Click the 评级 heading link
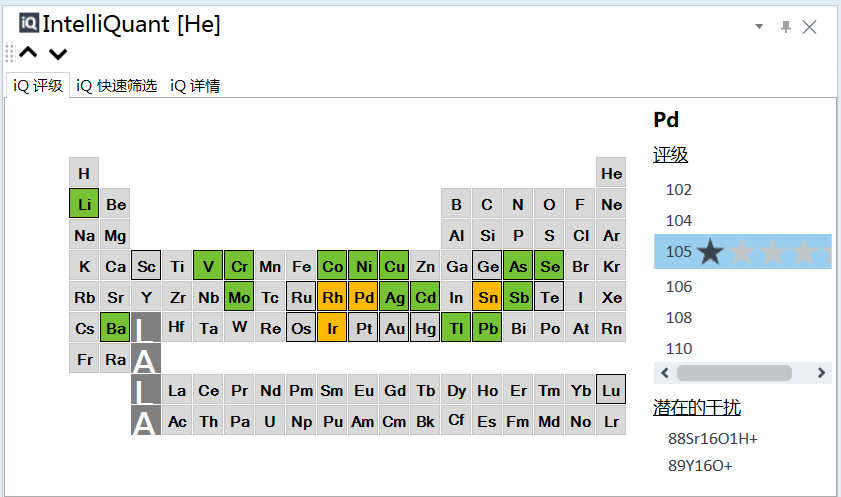Screen dimensions: 841x497 click(670, 155)
